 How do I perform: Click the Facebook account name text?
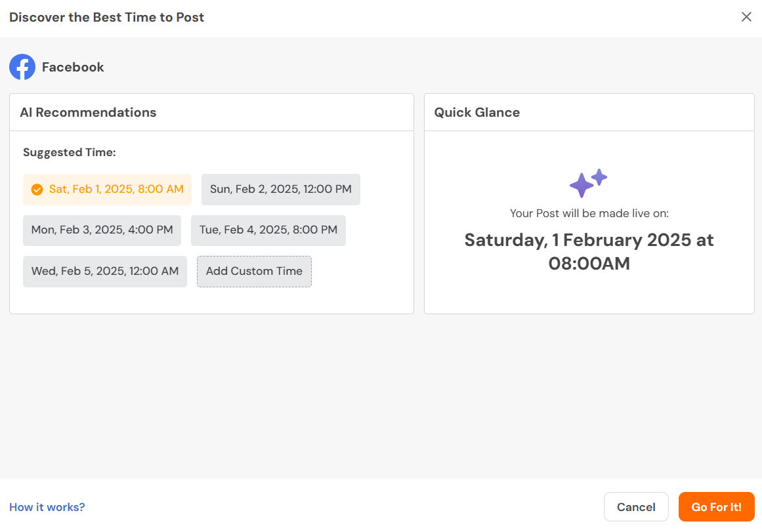(x=73, y=67)
